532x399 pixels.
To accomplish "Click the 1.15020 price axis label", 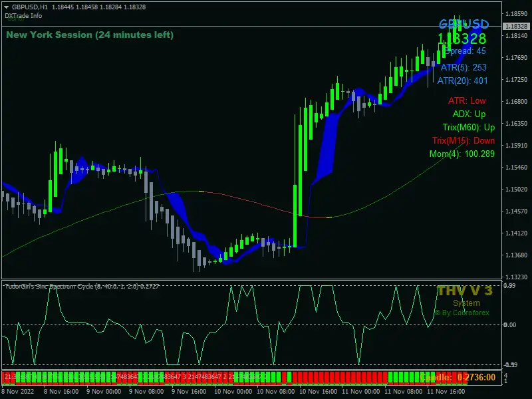I will 517,190.
